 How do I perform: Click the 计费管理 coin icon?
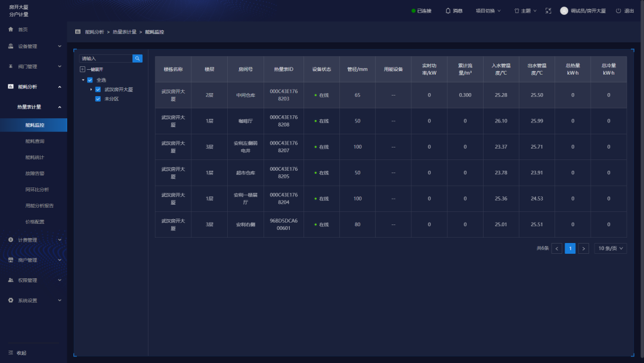click(x=11, y=239)
